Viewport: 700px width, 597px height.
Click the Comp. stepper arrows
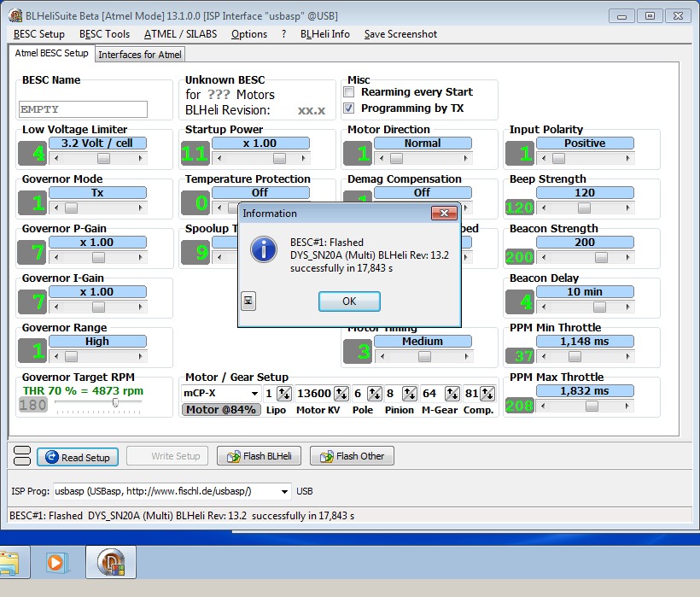point(487,394)
